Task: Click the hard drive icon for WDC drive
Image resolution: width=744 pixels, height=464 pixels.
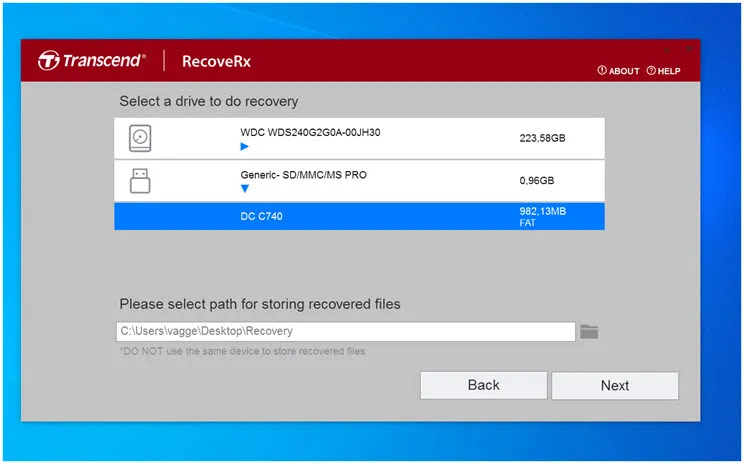Action: (x=140, y=138)
